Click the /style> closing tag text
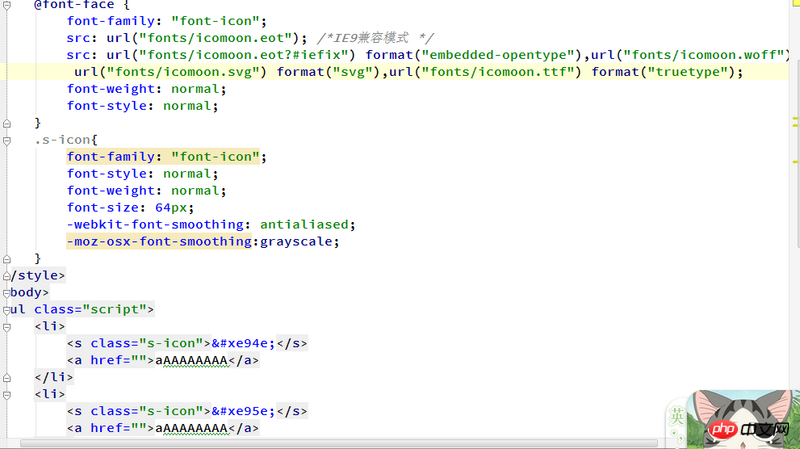The image size is (800, 449). coord(38,276)
